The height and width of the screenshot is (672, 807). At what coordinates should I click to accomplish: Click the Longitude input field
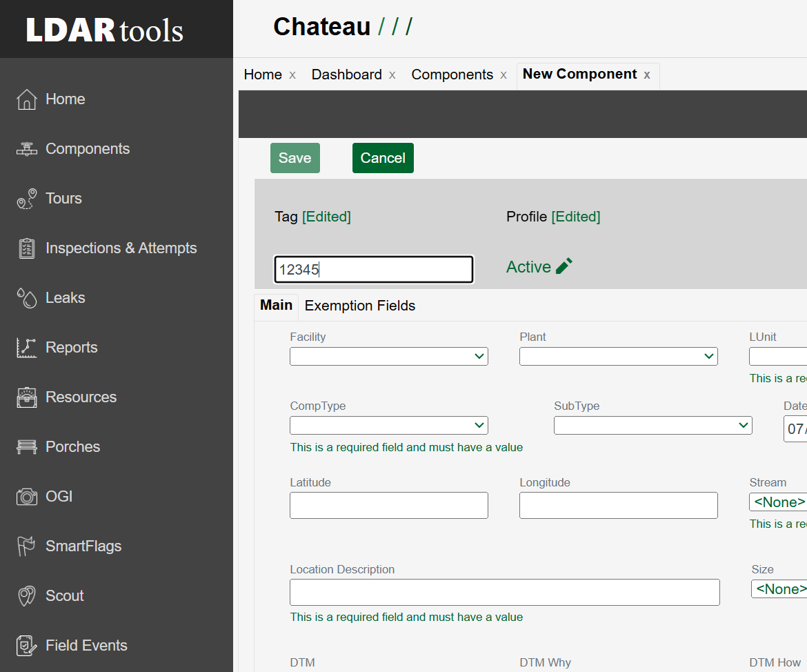click(x=618, y=505)
